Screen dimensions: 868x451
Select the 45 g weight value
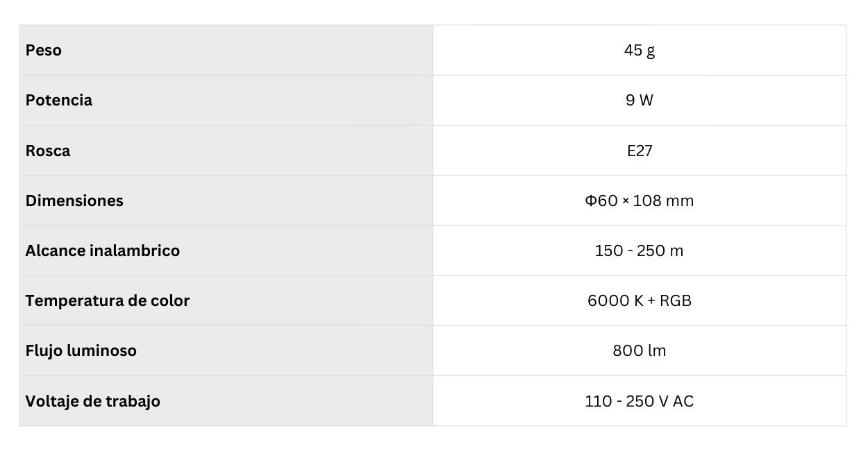pos(639,51)
